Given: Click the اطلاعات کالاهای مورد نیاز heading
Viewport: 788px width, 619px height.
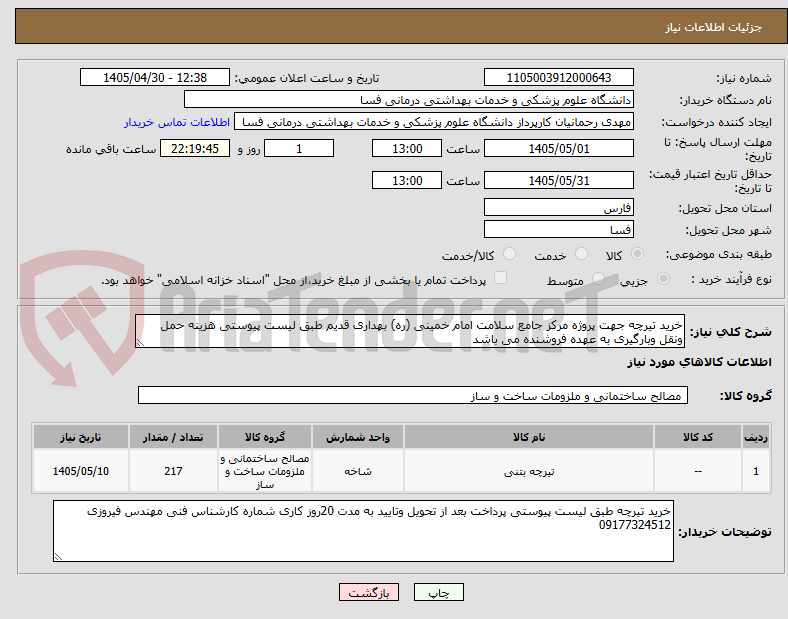Looking at the screenshot, I should (699, 362).
